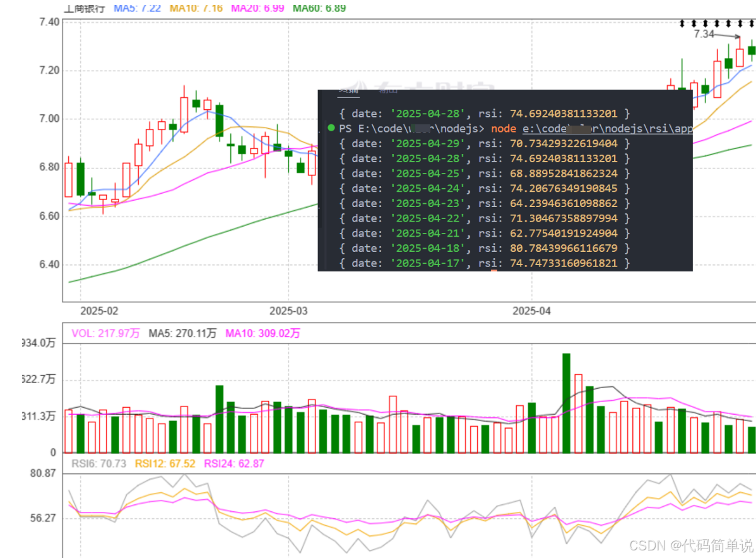
Task: Open the 2025-04 date axis selector
Action: [x=531, y=311]
